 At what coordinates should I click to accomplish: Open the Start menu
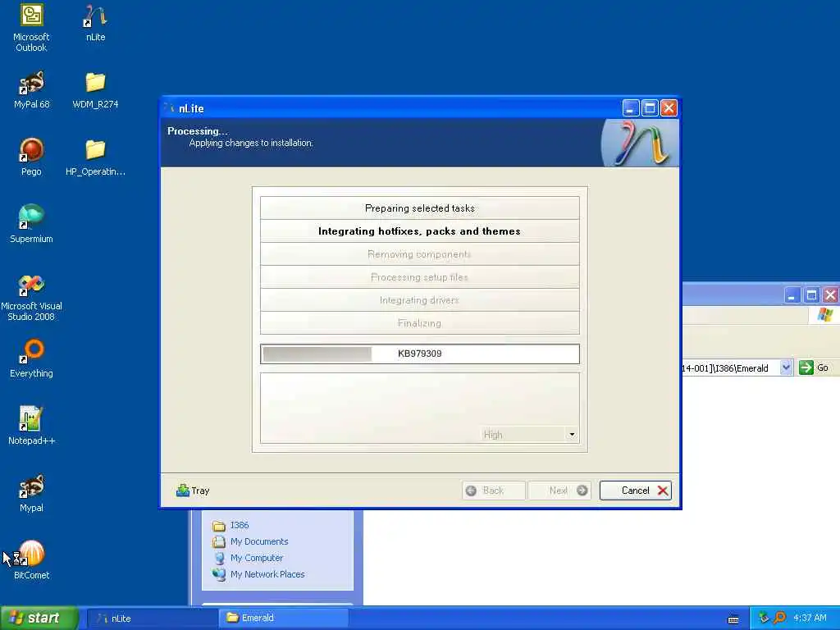point(39,619)
